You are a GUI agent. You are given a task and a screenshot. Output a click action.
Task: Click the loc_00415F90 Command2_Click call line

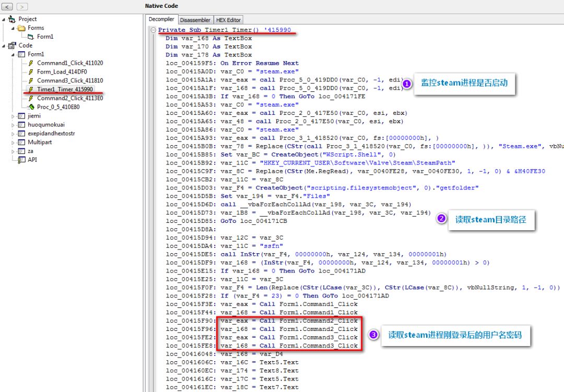tap(262, 320)
